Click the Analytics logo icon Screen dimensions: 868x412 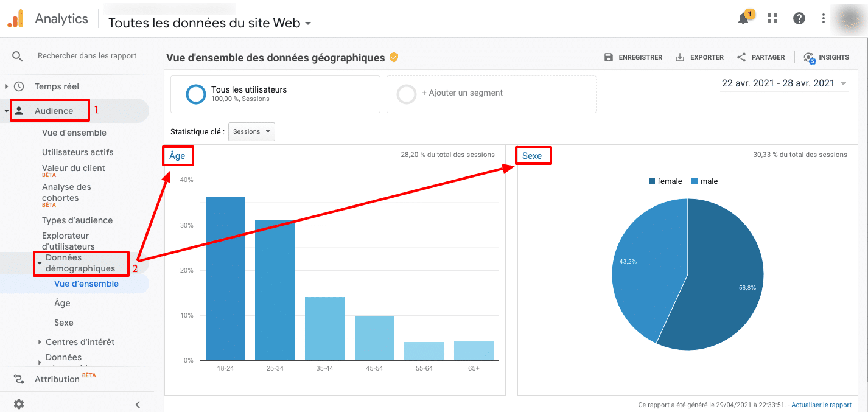tap(15, 19)
